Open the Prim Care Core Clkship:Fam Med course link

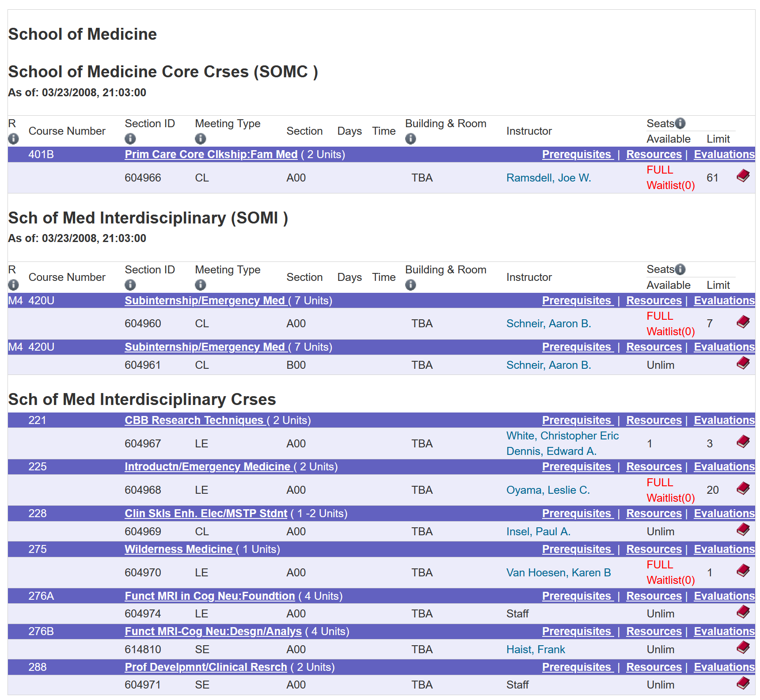(211, 154)
